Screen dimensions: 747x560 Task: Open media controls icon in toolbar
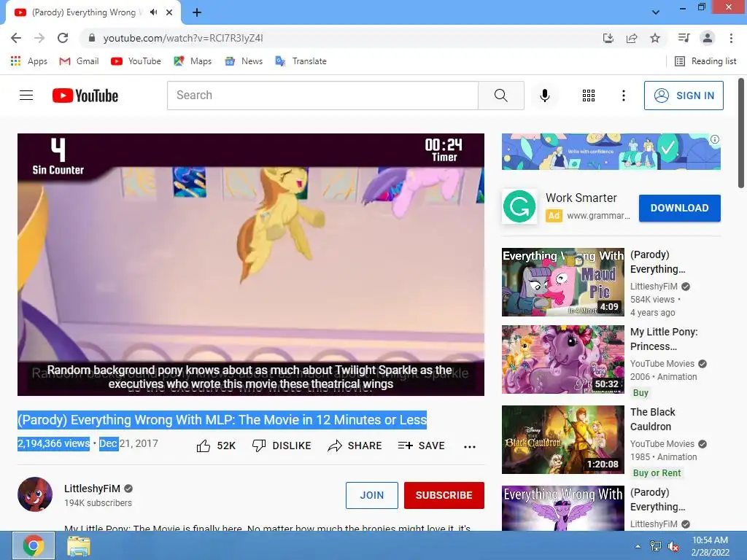point(684,38)
